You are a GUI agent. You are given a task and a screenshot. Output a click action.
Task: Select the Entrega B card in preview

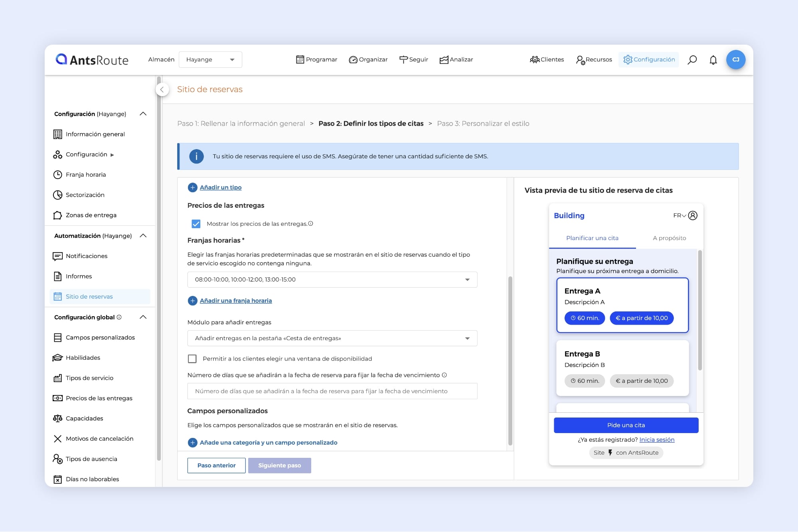tap(622, 368)
